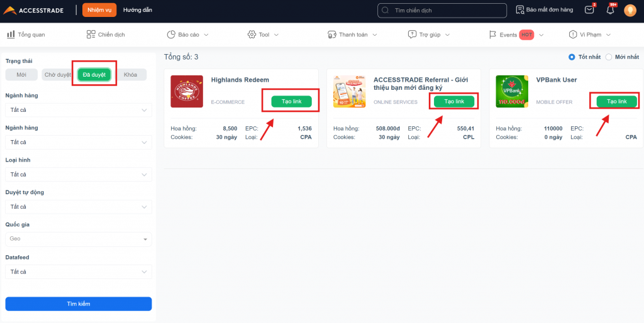Open Bảo mật đơn hàng
This screenshot has width=644, height=323.
click(x=544, y=10)
